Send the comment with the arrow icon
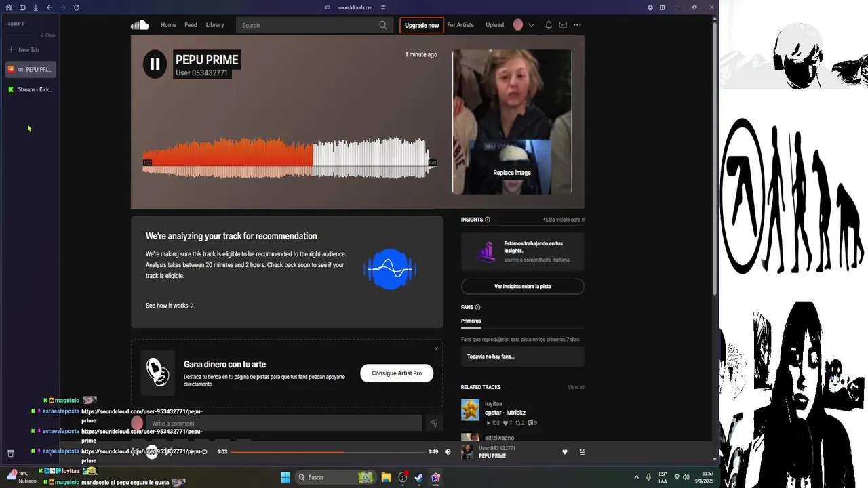The height and width of the screenshot is (488, 868). pyautogui.click(x=434, y=424)
